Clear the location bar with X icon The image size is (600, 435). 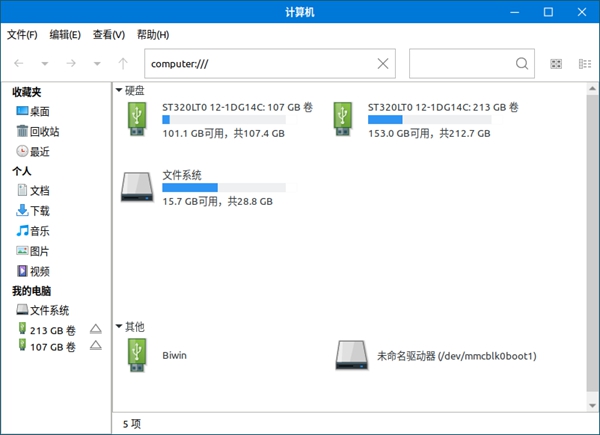pos(383,64)
